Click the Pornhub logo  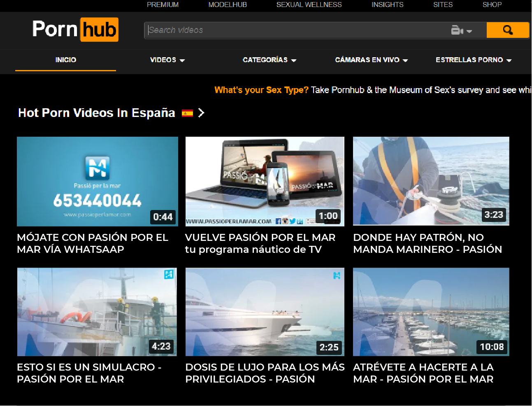pos(75,30)
